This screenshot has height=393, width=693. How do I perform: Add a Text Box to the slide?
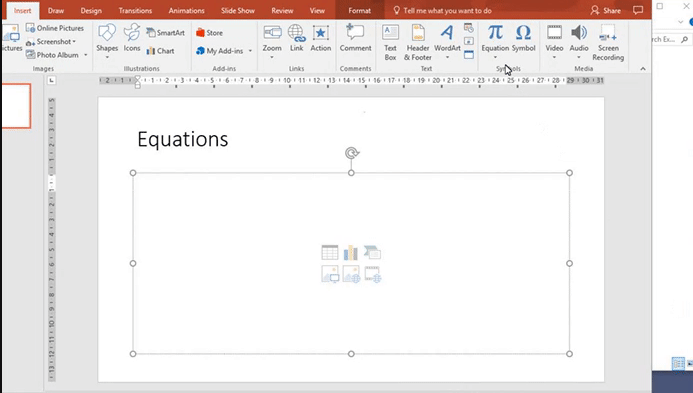[x=390, y=42]
